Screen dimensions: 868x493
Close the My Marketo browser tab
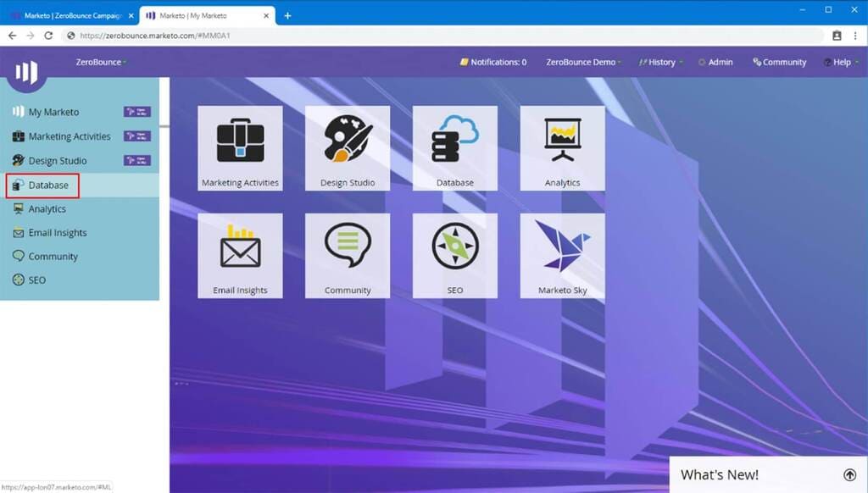coord(266,15)
